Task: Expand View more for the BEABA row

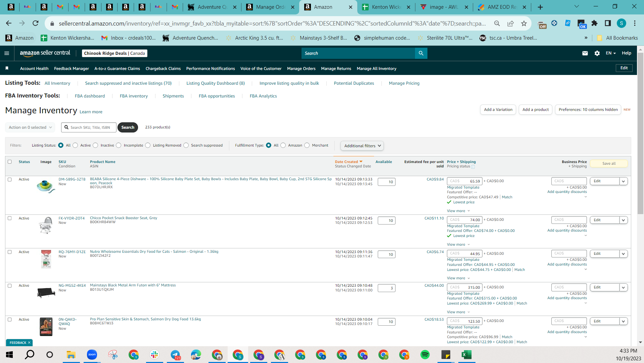Action: point(458,211)
